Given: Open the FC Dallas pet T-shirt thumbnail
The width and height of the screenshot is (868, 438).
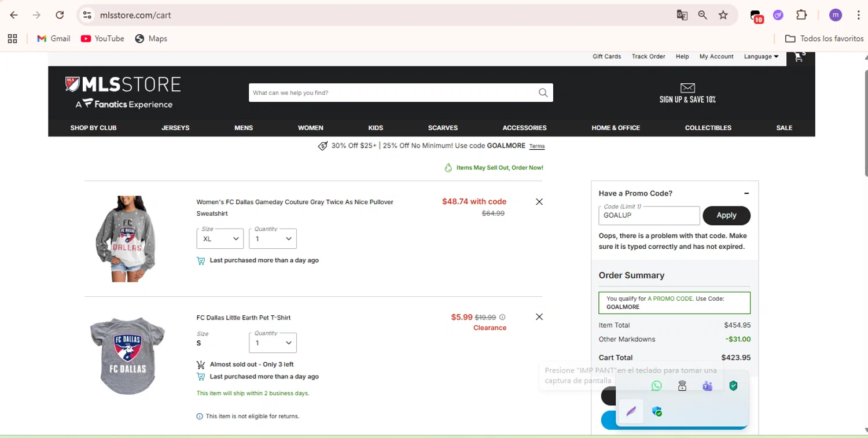Looking at the screenshot, I should pos(127,356).
